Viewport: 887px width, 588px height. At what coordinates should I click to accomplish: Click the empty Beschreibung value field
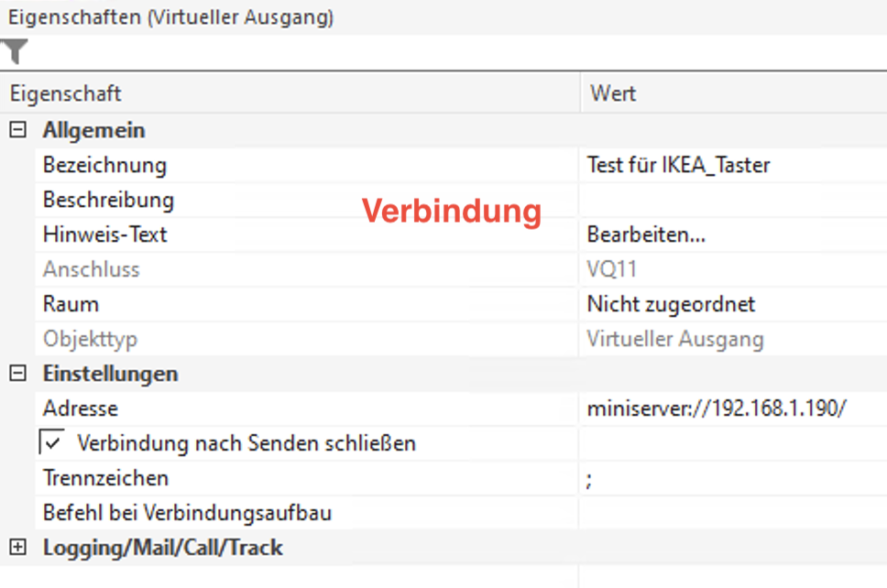(x=731, y=200)
